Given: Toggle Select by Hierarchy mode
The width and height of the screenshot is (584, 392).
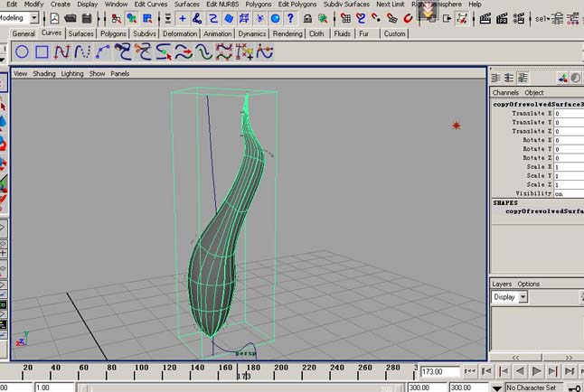Looking at the screenshot, I should (x=117, y=18).
